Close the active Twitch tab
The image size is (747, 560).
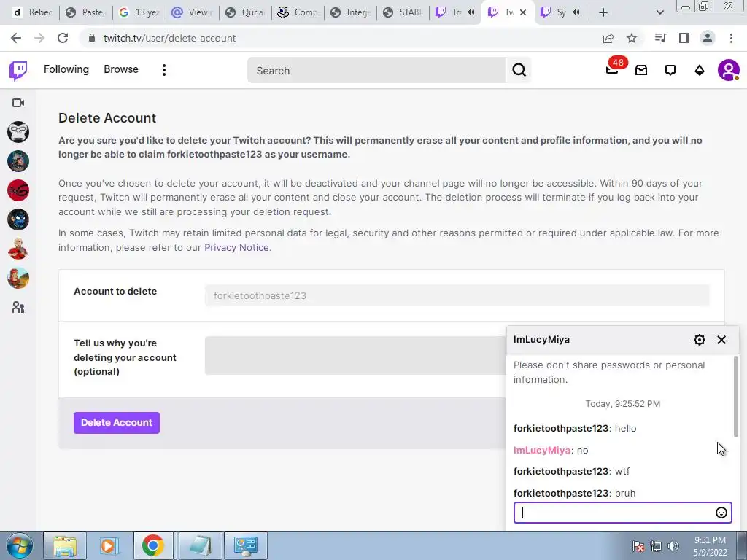coord(522,12)
